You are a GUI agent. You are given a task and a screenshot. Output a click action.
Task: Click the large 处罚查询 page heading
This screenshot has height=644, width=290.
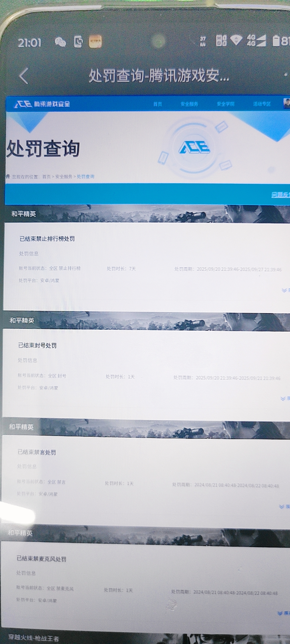pos(43,148)
